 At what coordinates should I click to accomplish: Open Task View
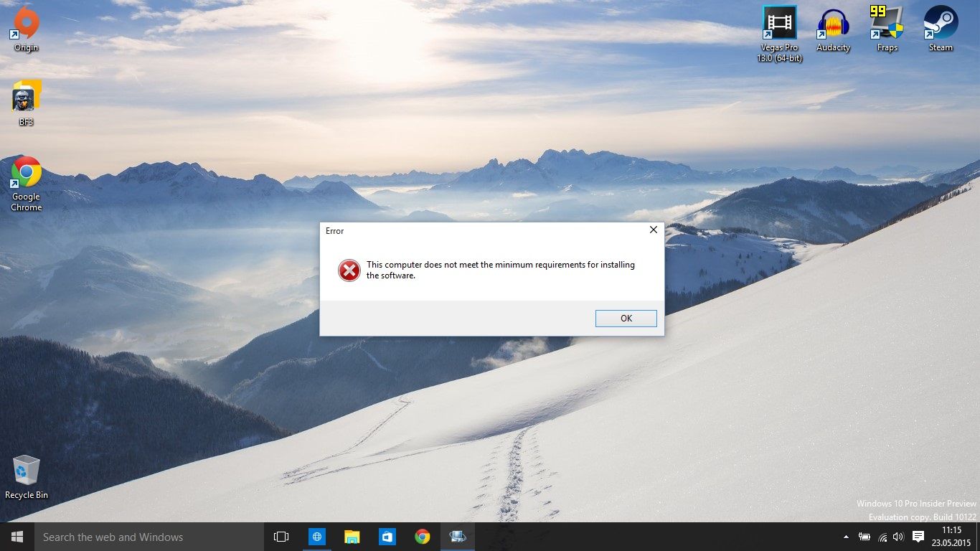pos(281,536)
